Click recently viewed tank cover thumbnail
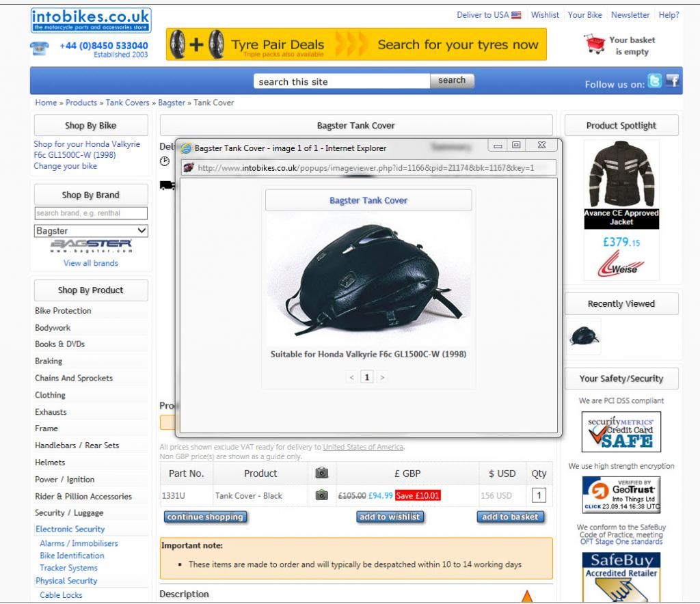This screenshot has height=604, width=700. 584,336
